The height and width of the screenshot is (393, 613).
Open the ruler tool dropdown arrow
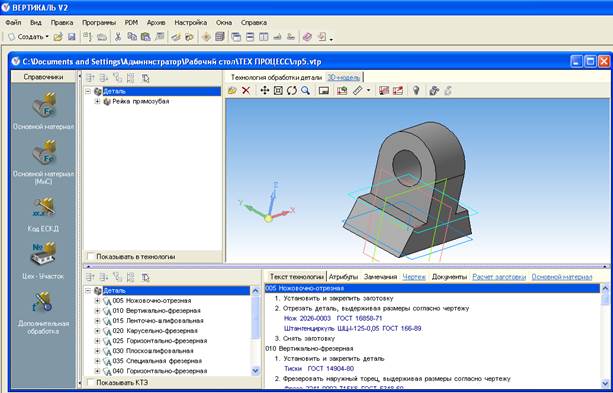pyautogui.click(x=368, y=91)
